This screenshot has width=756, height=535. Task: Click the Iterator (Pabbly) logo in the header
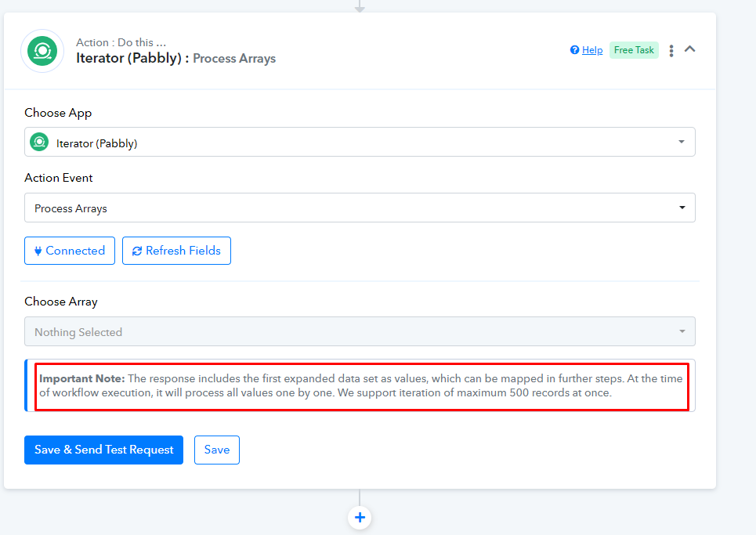(42, 51)
